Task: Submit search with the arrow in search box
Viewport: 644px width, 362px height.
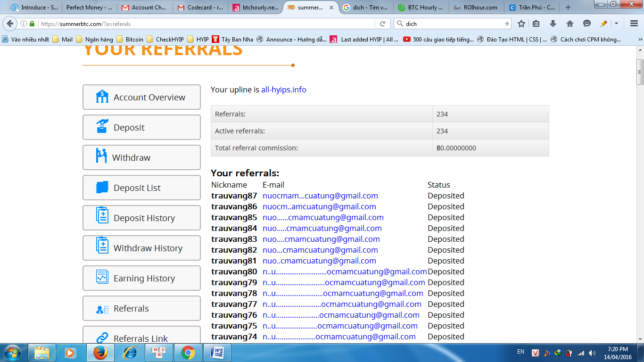Action: [507, 24]
